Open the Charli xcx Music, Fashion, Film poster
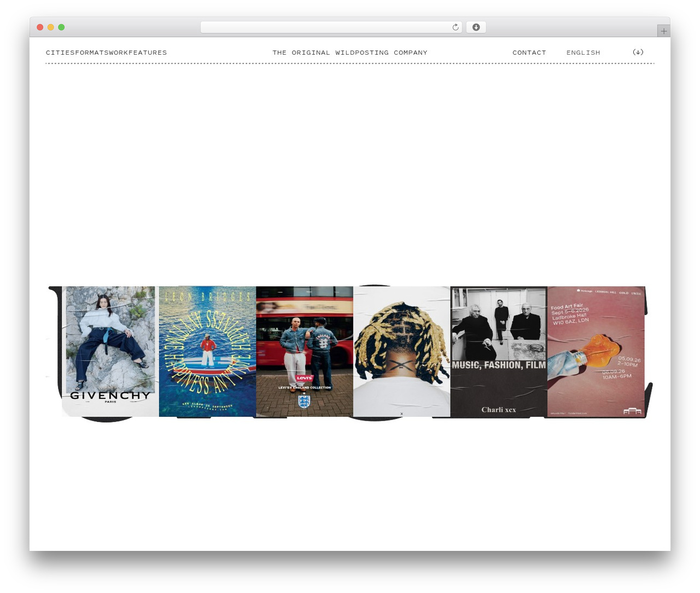This screenshot has width=700, height=593. 499,351
